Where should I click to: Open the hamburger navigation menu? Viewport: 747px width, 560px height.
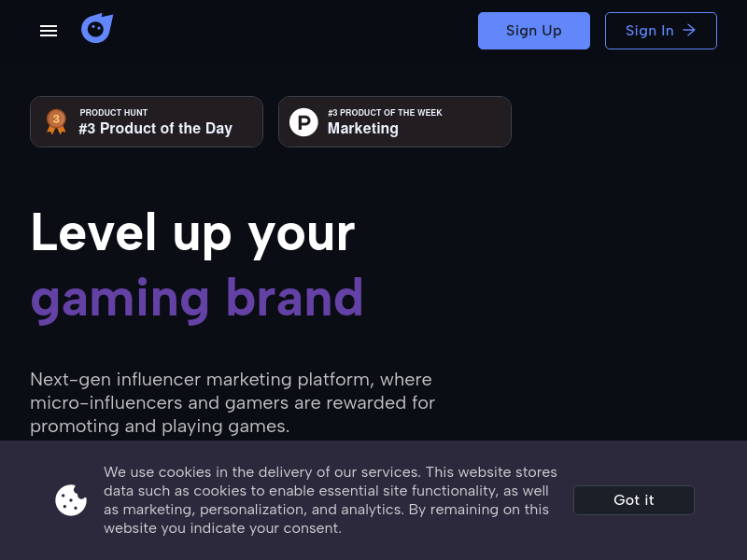[x=49, y=31]
